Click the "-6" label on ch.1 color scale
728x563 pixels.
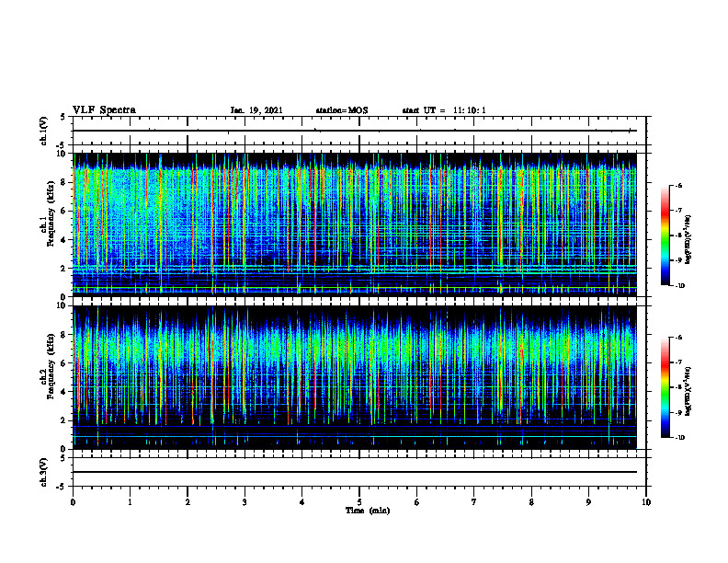point(678,185)
